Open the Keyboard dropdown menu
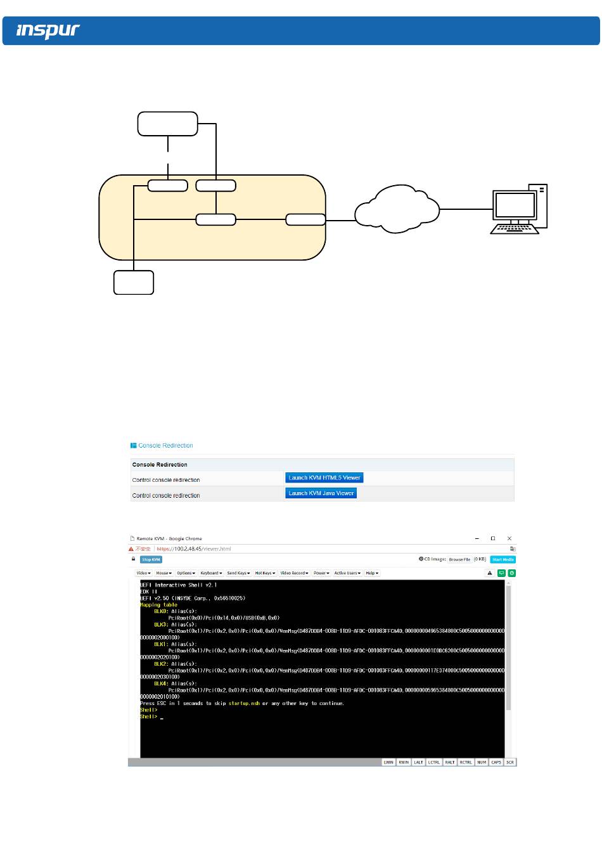This screenshot has width=602, height=868. (x=211, y=573)
